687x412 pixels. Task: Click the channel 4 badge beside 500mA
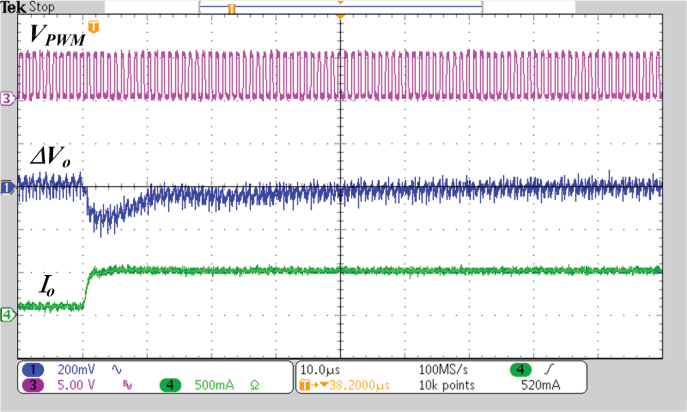click(x=173, y=386)
